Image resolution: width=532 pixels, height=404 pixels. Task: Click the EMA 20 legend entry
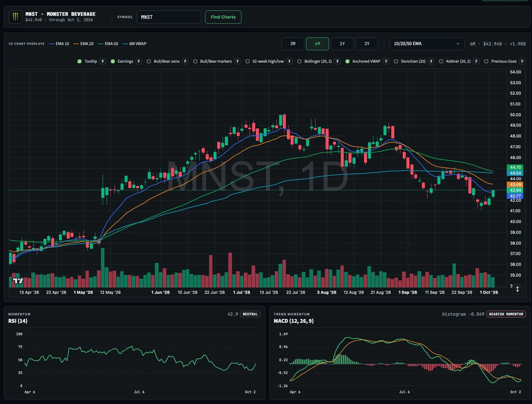84,44
